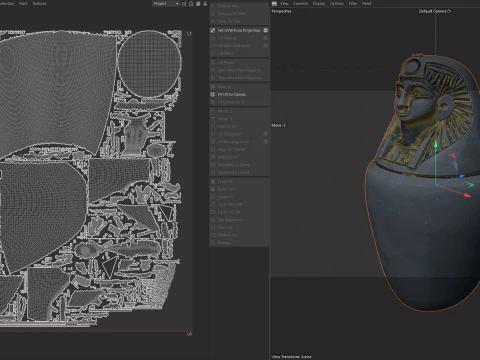Open the gear options beside UV Weld and Relax
Screen dimensions: 480x360
coord(266,46)
